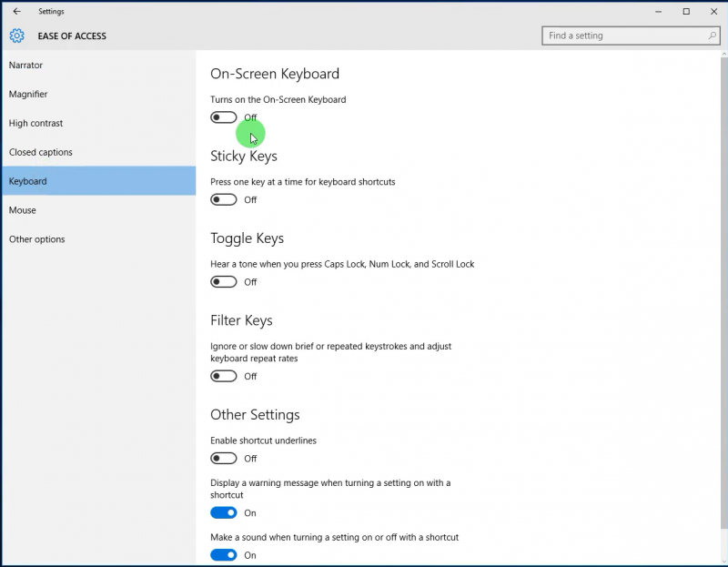Screen dimensions: 728x567
Task: Click the search magnifier icon
Action: tap(713, 36)
